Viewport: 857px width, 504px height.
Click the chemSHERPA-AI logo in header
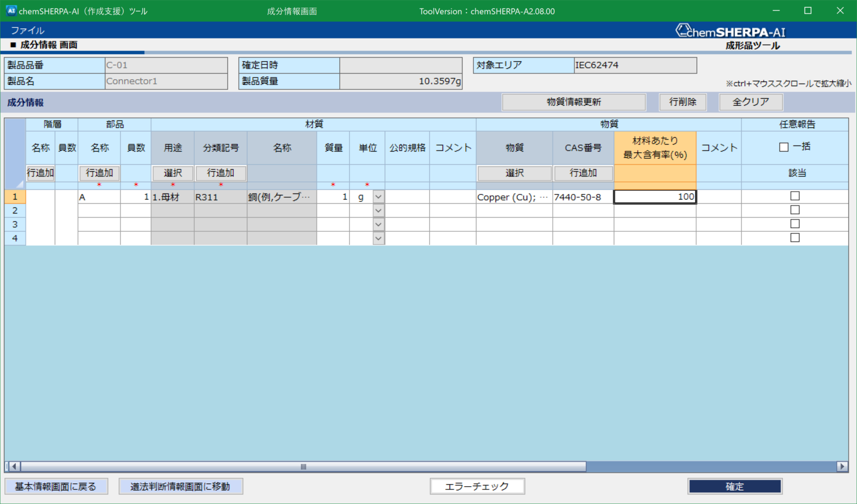[x=730, y=31]
